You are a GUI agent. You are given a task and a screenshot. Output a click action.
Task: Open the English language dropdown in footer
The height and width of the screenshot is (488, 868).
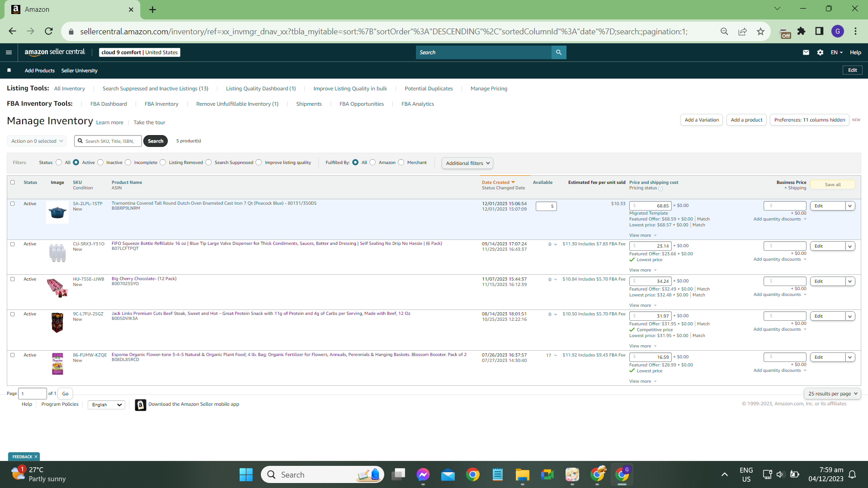click(106, 405)
